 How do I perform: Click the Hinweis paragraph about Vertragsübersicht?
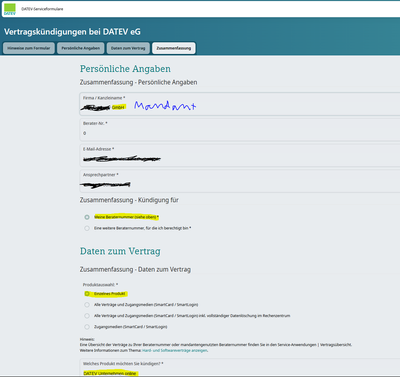pos(216,345)
